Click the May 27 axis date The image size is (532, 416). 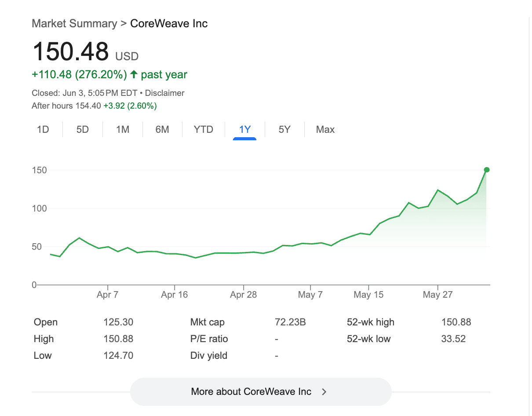pos(437,295)
